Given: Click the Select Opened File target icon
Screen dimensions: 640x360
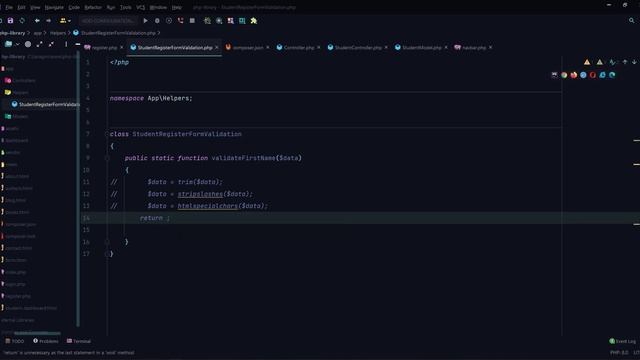Looking at the screenshot, I should coord(28,44).
